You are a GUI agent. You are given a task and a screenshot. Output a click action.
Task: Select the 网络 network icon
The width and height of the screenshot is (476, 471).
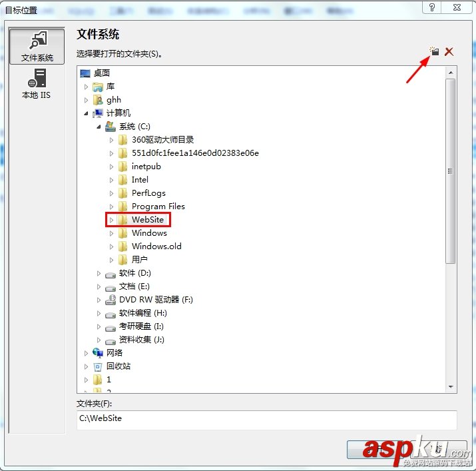pyautogui.click(x=98, y=353)
